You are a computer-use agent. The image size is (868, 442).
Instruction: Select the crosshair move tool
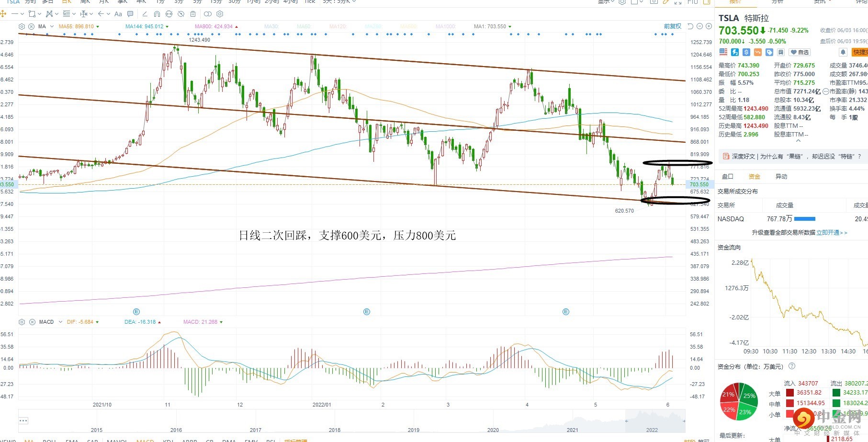pyautogui.click(x=3, y=14)
